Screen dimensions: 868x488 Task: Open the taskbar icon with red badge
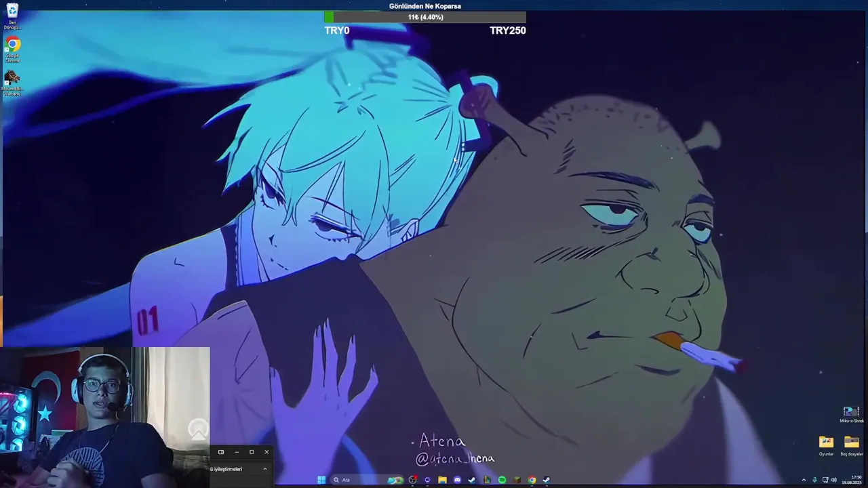pyautogui.click(x=412, y=480)
